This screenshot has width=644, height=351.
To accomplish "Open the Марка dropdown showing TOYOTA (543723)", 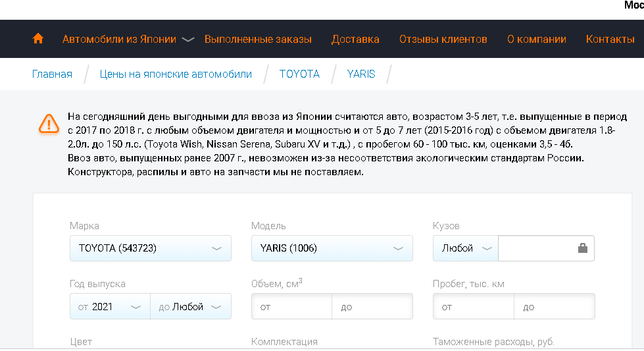I will click(x=151, y=248).
